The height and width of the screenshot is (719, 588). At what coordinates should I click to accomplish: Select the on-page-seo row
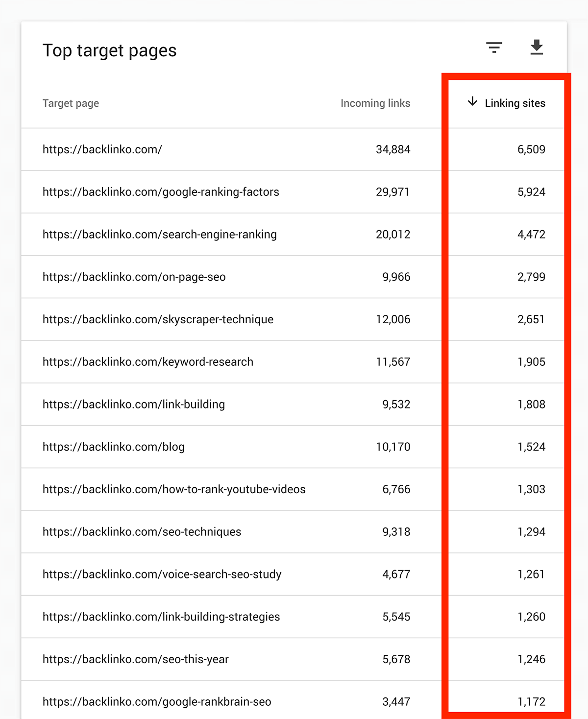click(294, 277)
